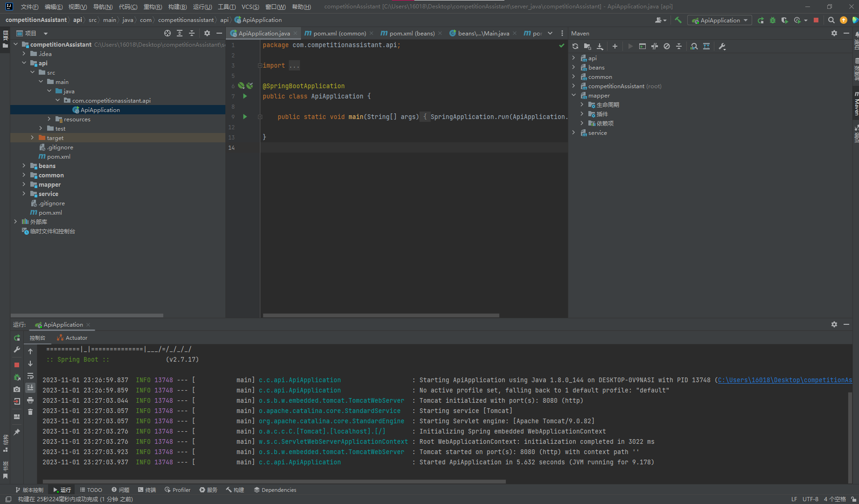Collapse all in Maven panel
The height and width of the screenshot is (504, 859).
(x=679, y=46)
